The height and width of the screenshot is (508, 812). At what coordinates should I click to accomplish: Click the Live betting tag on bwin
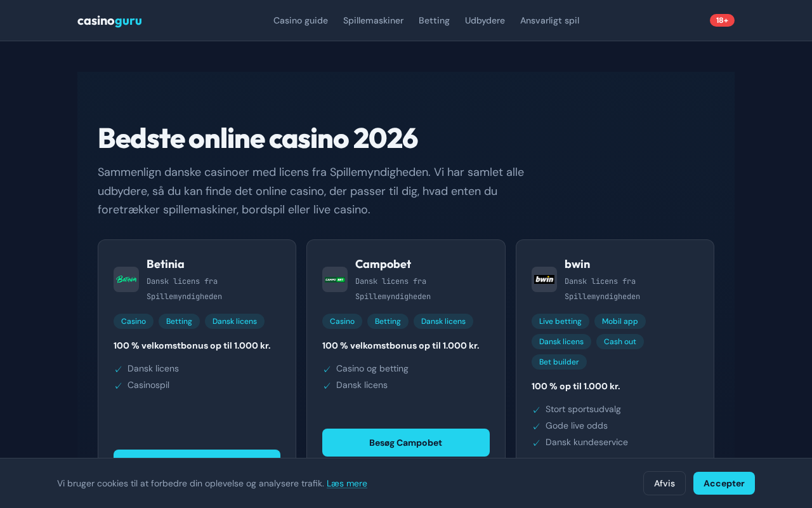click(560, 321)
